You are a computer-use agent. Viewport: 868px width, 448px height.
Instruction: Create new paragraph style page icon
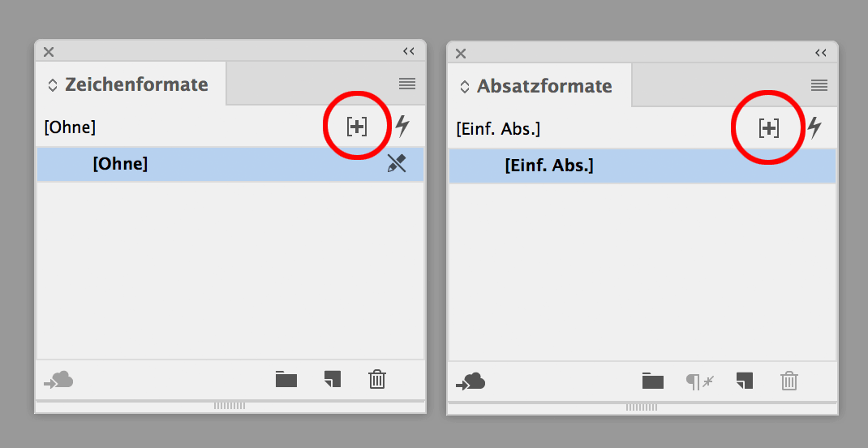(745, 381)
